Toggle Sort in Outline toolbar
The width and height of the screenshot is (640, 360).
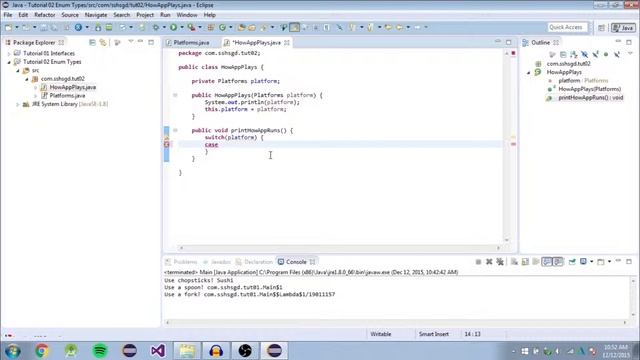click(574, 54)
